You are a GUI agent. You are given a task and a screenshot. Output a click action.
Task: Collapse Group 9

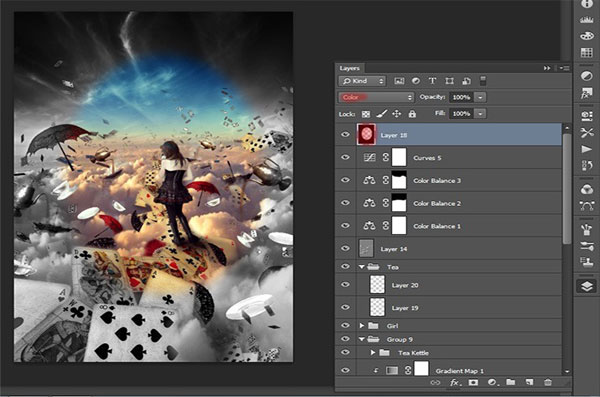[x=362, y=339]
